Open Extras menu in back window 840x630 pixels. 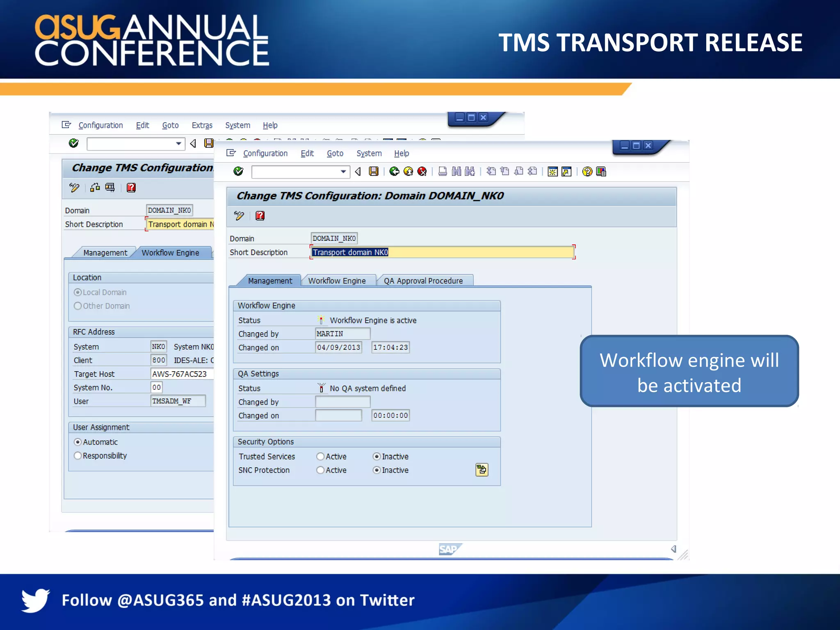point(202,125)
